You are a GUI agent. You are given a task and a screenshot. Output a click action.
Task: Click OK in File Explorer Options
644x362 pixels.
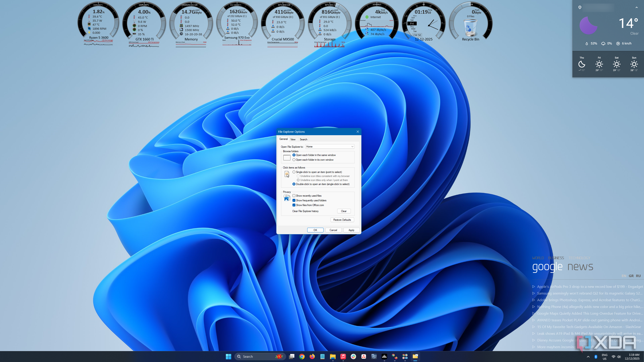click(x=315, y=230)
